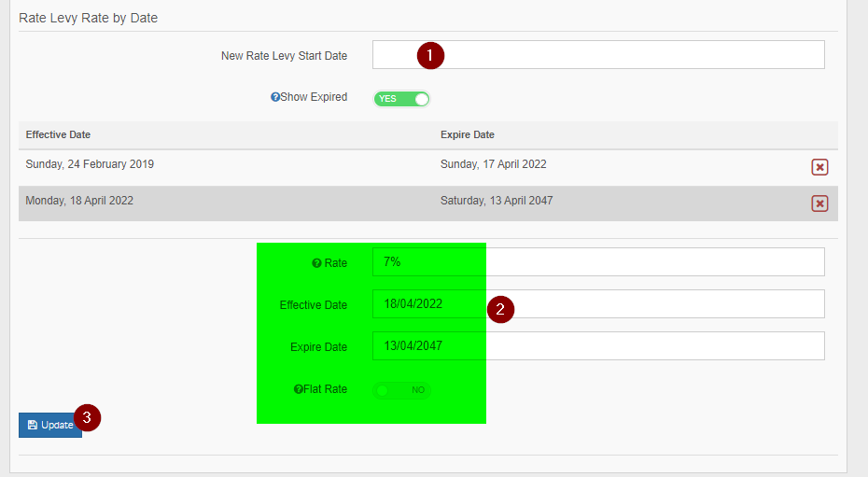Toggle the Show Expired switch

click(x=401, y=99)
